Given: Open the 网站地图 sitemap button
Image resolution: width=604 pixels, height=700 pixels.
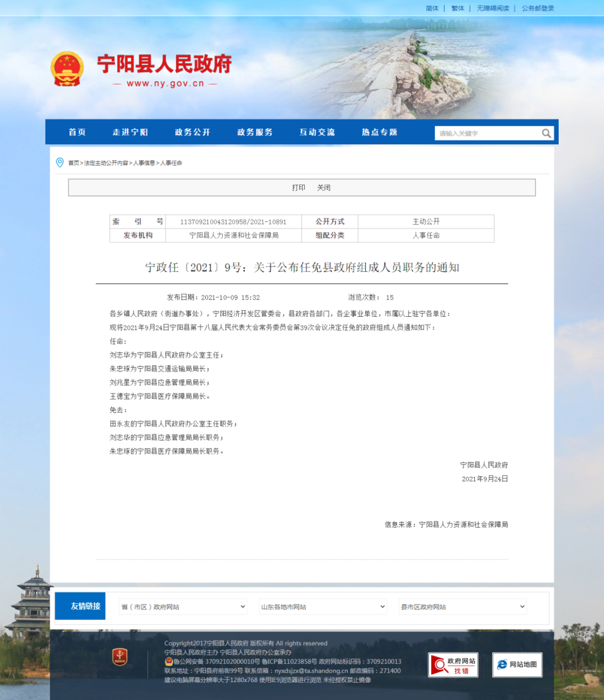Looking at the screenshot, I should [517, 665].
